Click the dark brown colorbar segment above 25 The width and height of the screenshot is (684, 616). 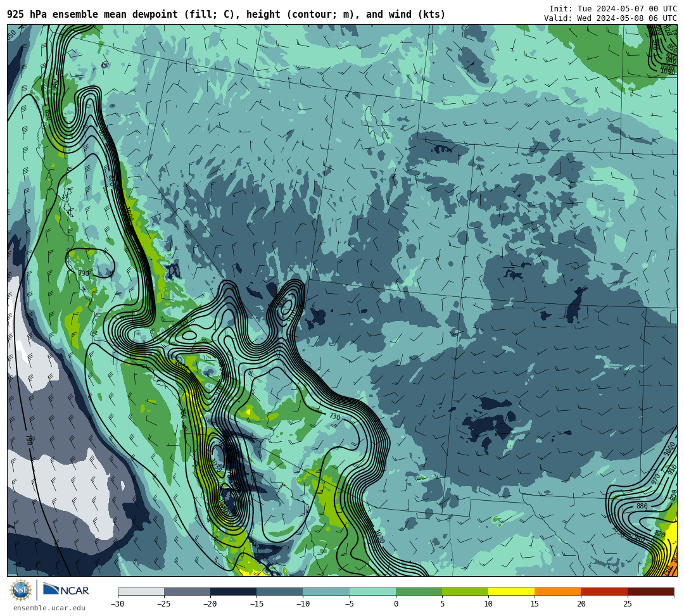point(651,591)
